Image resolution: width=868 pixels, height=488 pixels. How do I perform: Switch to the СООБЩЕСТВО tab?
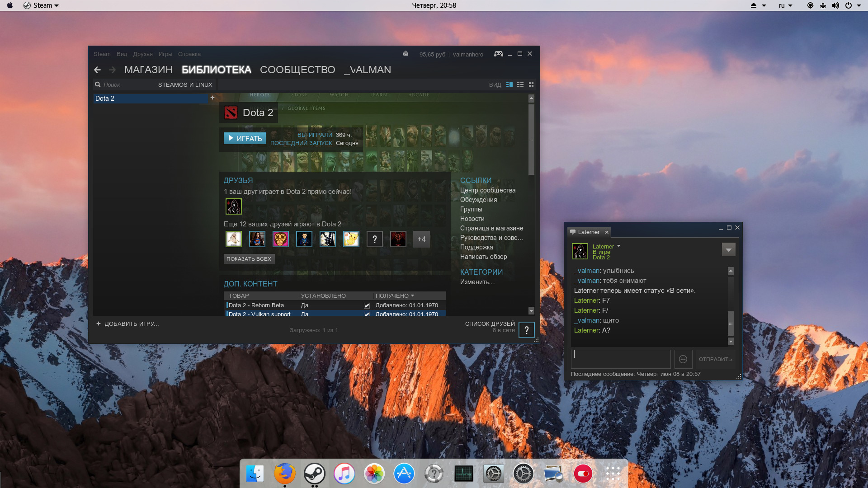click(297, 70)
